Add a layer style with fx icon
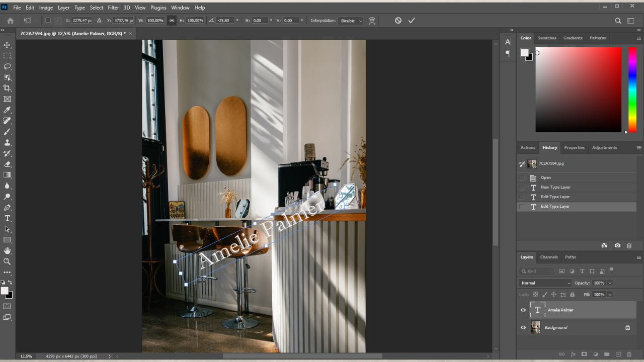This screenshot has width=644, height=362. [x=573, y=354]
